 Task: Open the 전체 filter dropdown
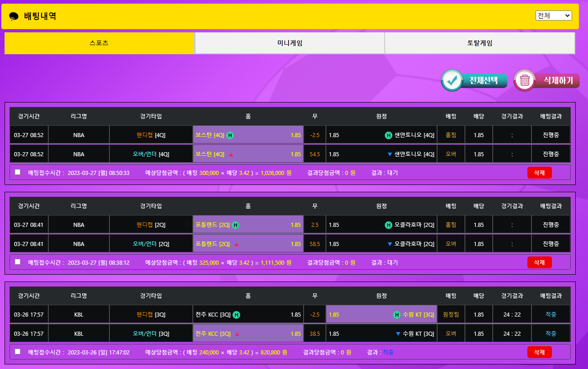553,15
